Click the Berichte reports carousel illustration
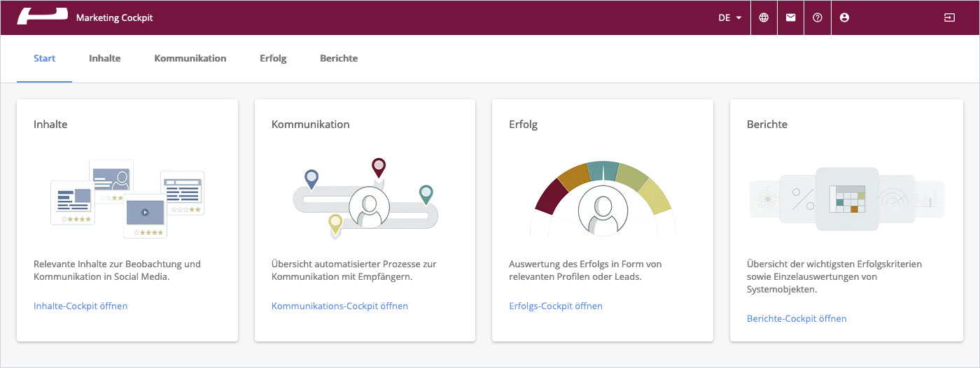The image size is (980, 368). pos(846,199)
